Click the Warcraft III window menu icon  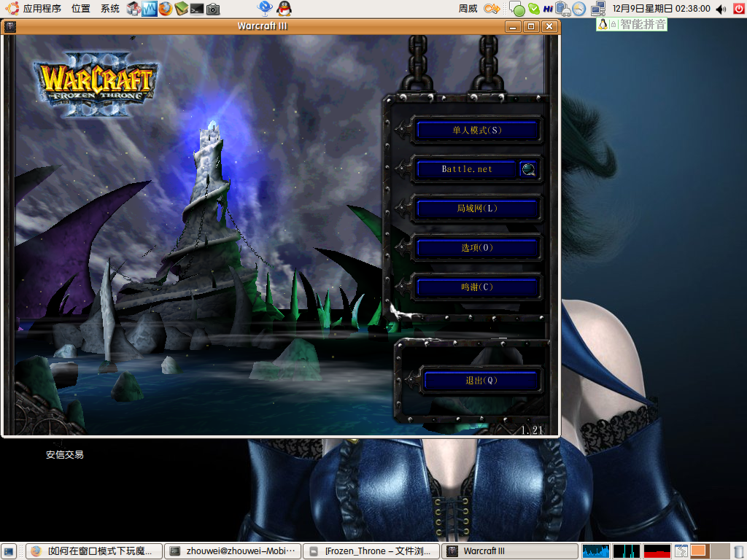tap(10, 27)
